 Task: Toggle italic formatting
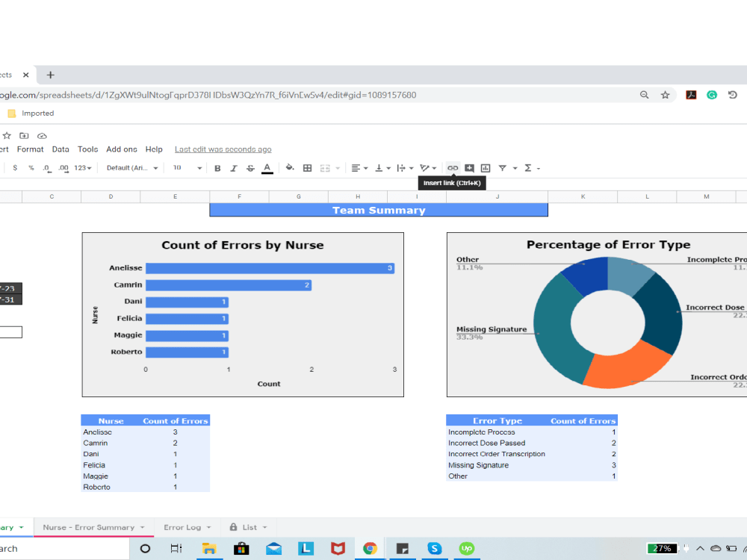coord(233,168)
